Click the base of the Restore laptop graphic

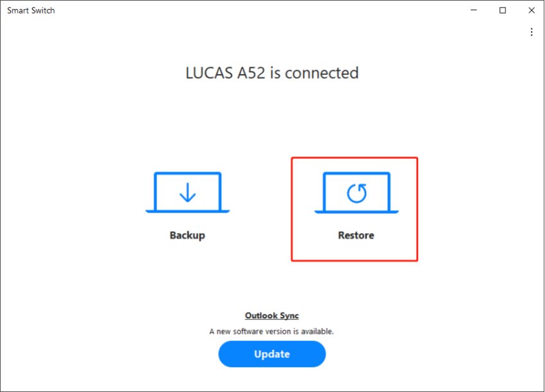coord(356,211)
